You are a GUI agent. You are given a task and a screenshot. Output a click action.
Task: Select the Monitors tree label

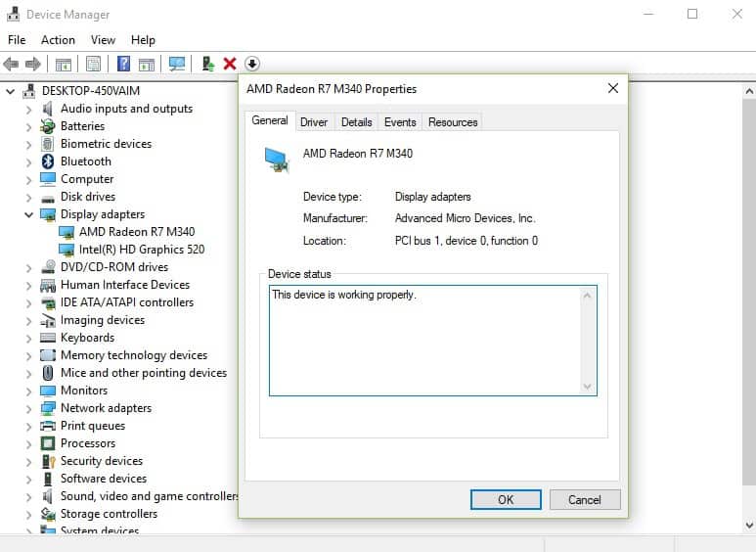coord(84,391)
